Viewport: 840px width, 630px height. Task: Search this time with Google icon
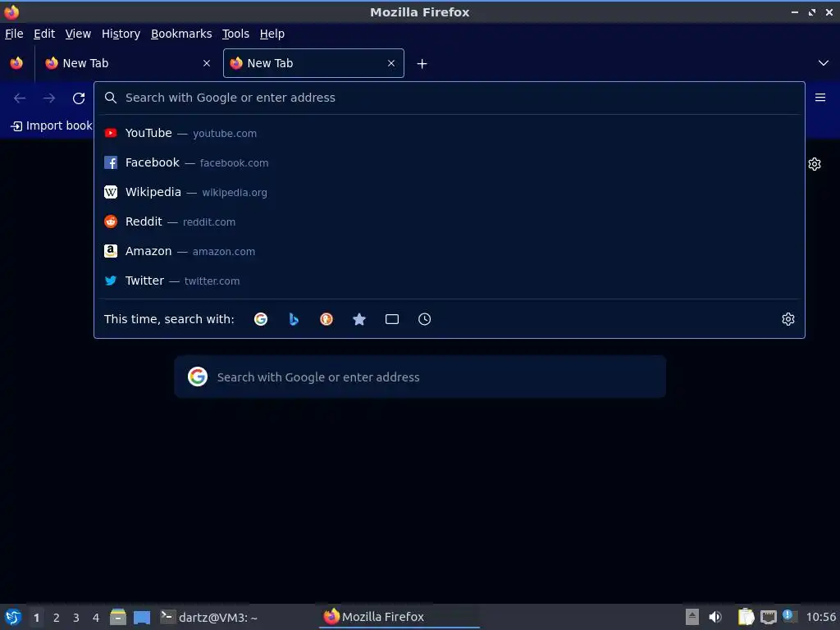[x=261, y=319]
